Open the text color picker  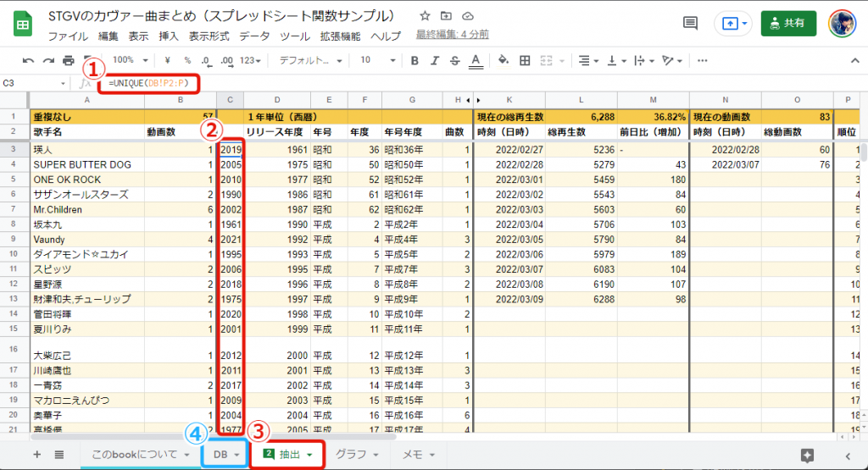pyautogui.click(x=476, y=61)
